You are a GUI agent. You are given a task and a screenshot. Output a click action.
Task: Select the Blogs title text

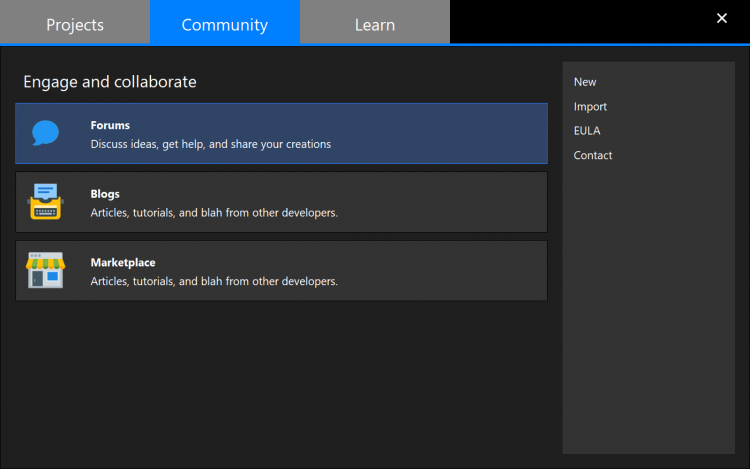[x=105, y=194]
